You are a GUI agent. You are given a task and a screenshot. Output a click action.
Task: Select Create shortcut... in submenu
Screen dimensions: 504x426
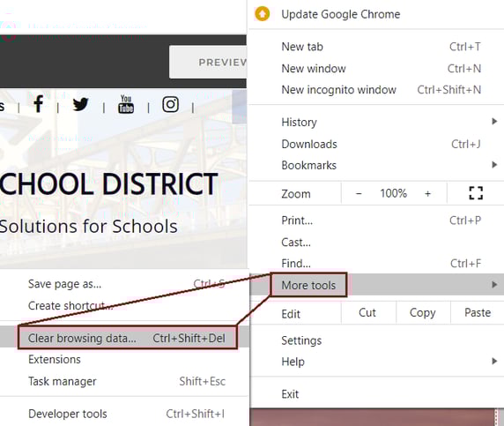[x=124, y=305]
